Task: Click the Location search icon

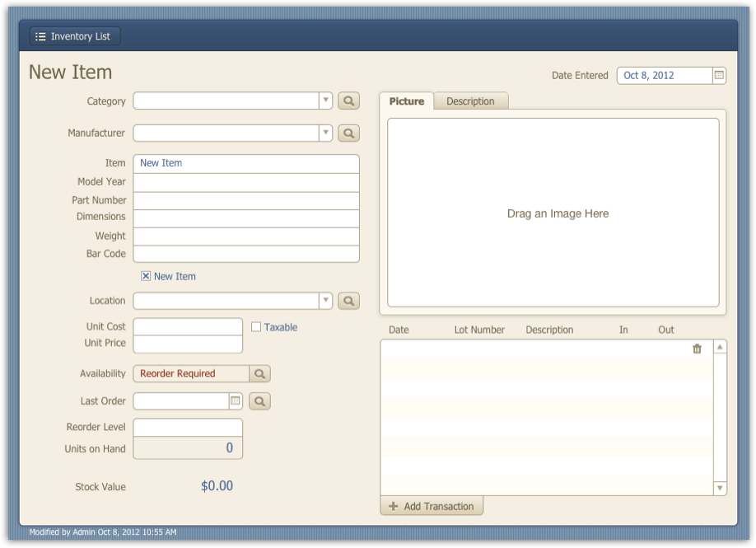Action: pyautogui.click(x=348, y=301)
